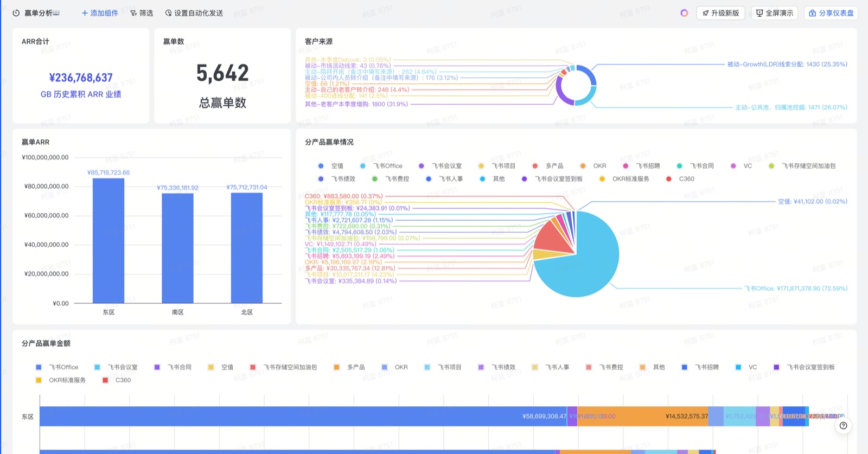This screenshot has width=868, height=454.
Task: Toggle C360 legend in 分产品赢单金额 chart
Action: pyautogui.click(x=117, y=380)
